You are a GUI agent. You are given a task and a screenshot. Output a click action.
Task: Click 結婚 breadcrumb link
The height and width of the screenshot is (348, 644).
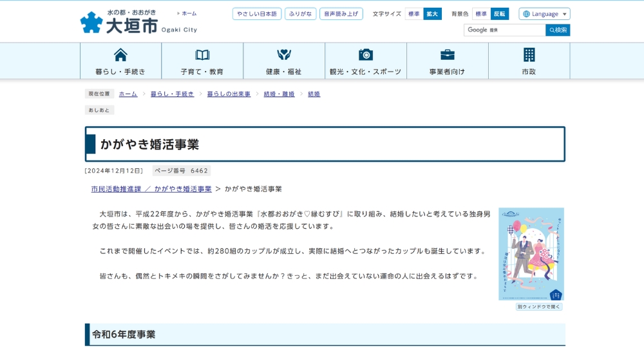pos(314,94)
